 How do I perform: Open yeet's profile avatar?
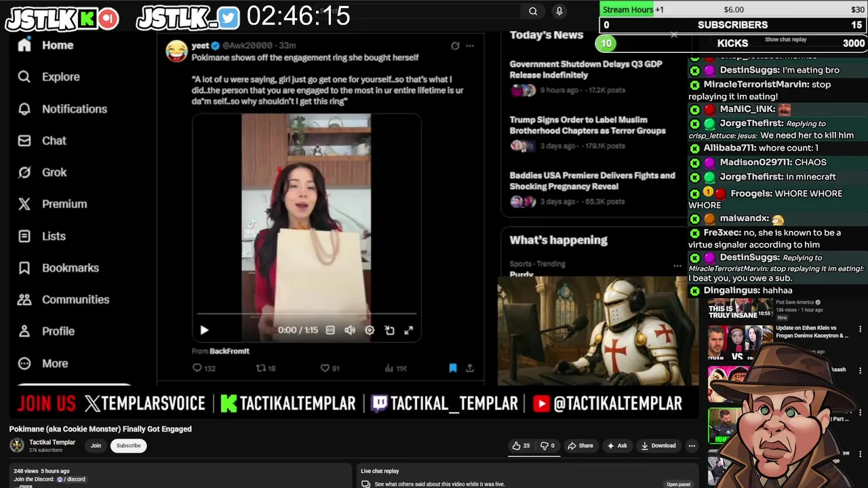(x=176, y=52)
